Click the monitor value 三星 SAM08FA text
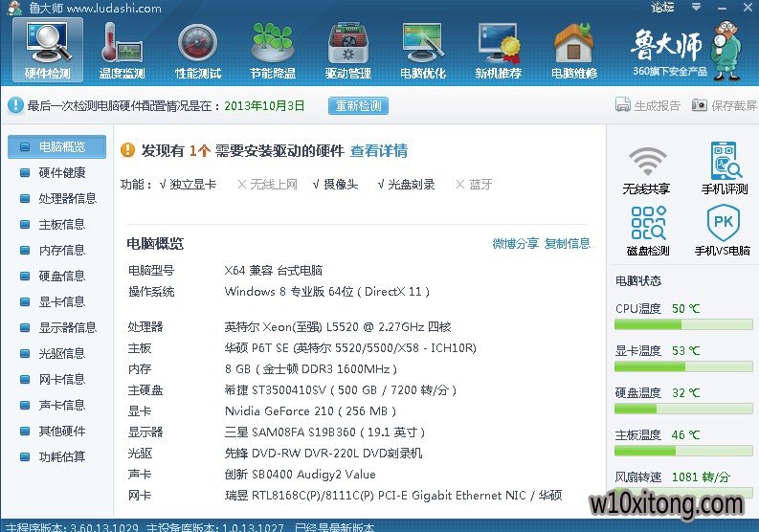 click(x=324, y=432)
